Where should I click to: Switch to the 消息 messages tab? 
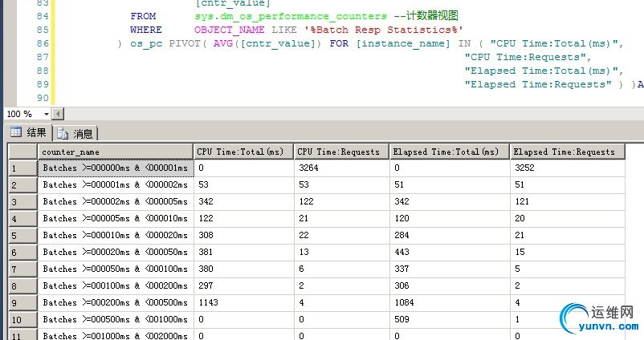pos(75,133)
